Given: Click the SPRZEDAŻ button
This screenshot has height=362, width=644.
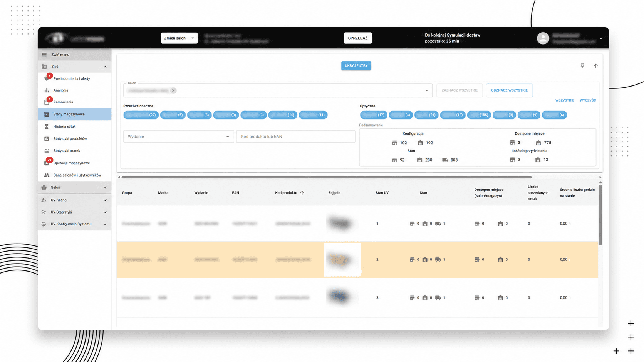Looking at the screenshot, I should tap(358, 38).
